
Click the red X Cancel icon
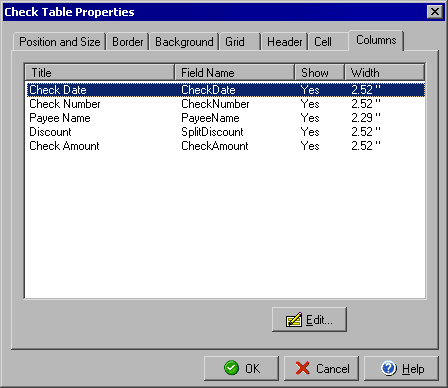tap(303, 368)
